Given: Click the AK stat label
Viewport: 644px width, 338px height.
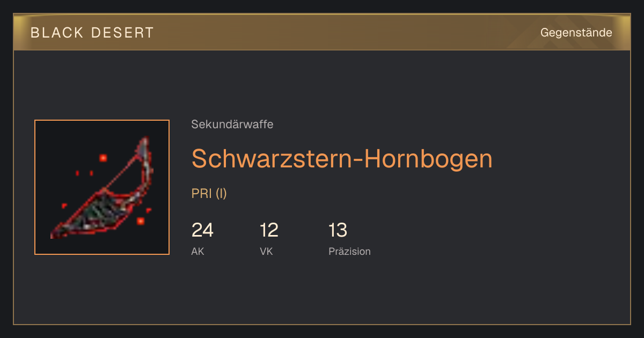Looking at the screenshot, I should click(x=198, y=251).
